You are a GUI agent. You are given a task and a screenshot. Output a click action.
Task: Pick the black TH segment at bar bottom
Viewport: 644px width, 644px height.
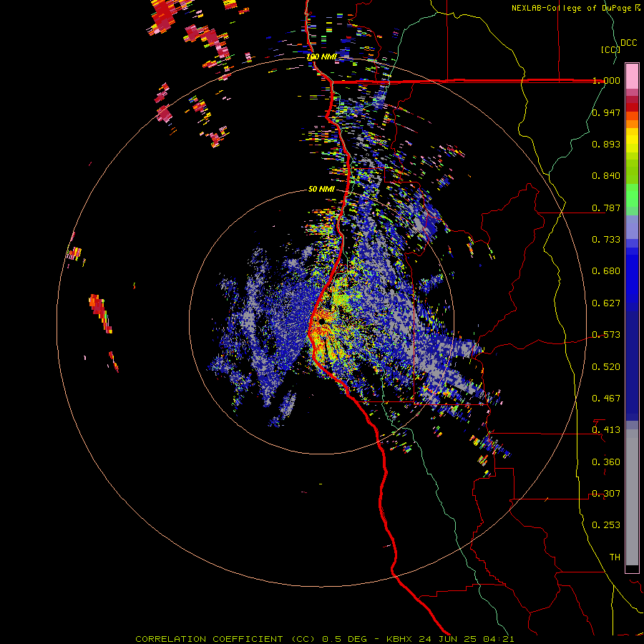click(x=632, y=568)
